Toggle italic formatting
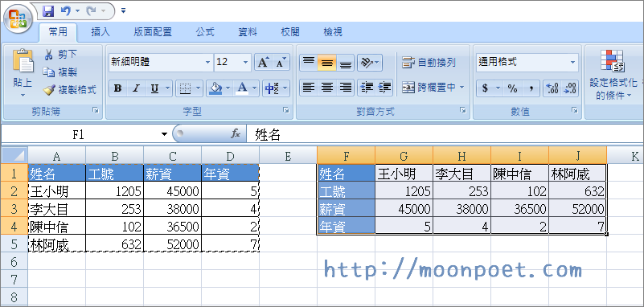 136,88
